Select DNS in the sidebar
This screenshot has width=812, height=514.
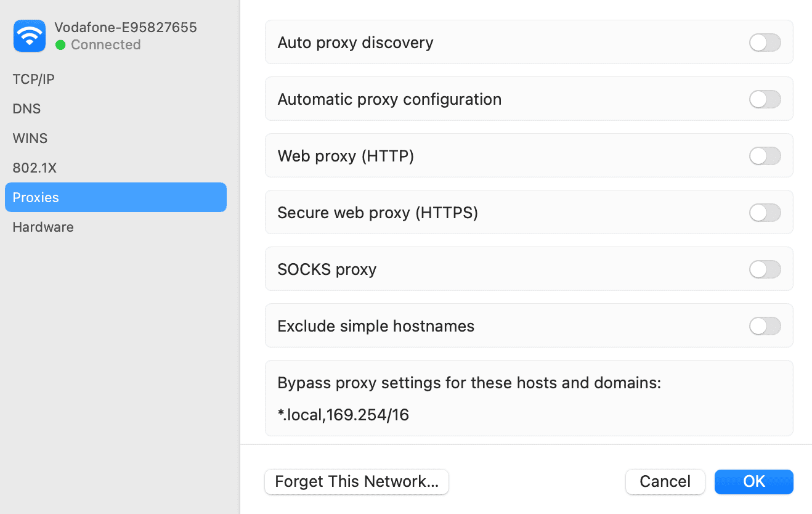pos(26,108)
